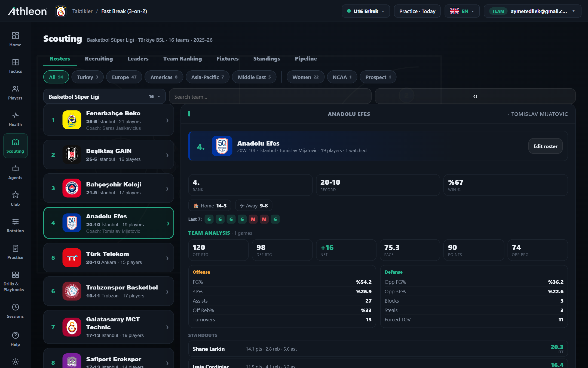This screenshot has height=368, width=588.
Task: Click the Galatasaray club badge in header
Action: [x=61, y=11]
